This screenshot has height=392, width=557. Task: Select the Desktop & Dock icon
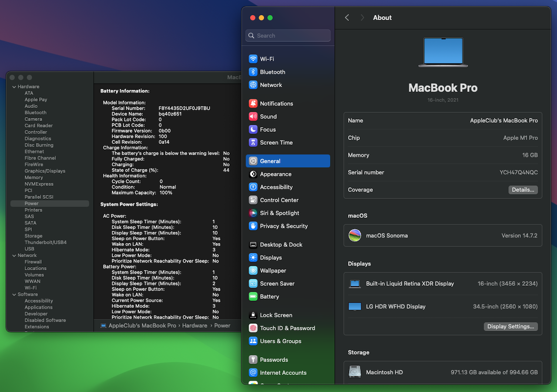click(253, 245)
